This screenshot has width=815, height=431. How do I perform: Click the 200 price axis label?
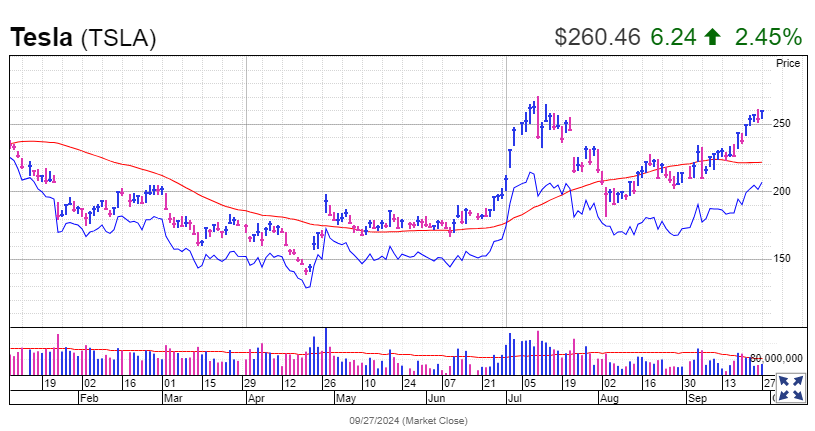point(781,191)
